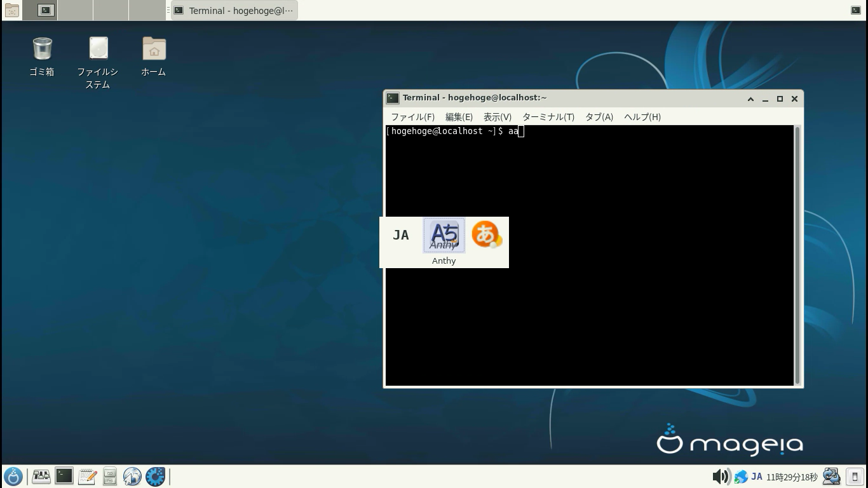868x488 pixels.
Task: Switch to second workspace in pager
Action: [75, 10]
